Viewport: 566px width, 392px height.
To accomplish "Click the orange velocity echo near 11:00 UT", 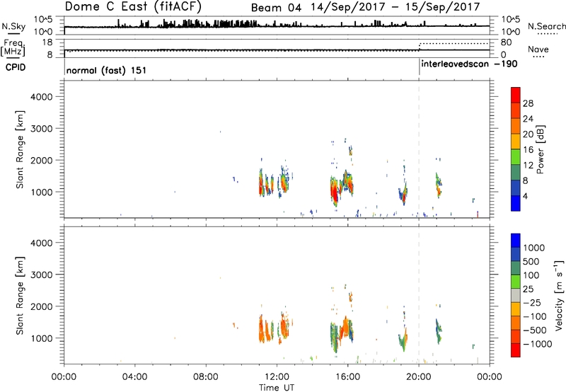I will (x=261, y=330).
